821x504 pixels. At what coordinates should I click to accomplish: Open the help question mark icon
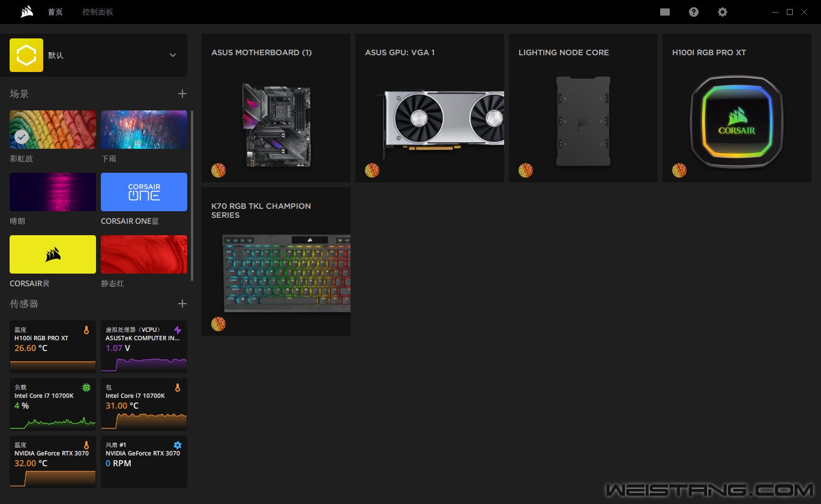pyautogui.click(x=694, y=12)
